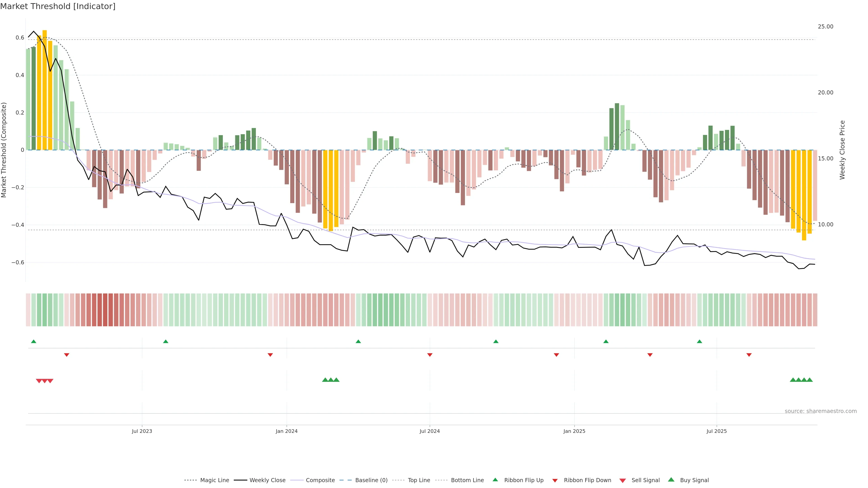Click the Buy Signal legend triangle icon
868x488 pixels.
tap(671, 480)
